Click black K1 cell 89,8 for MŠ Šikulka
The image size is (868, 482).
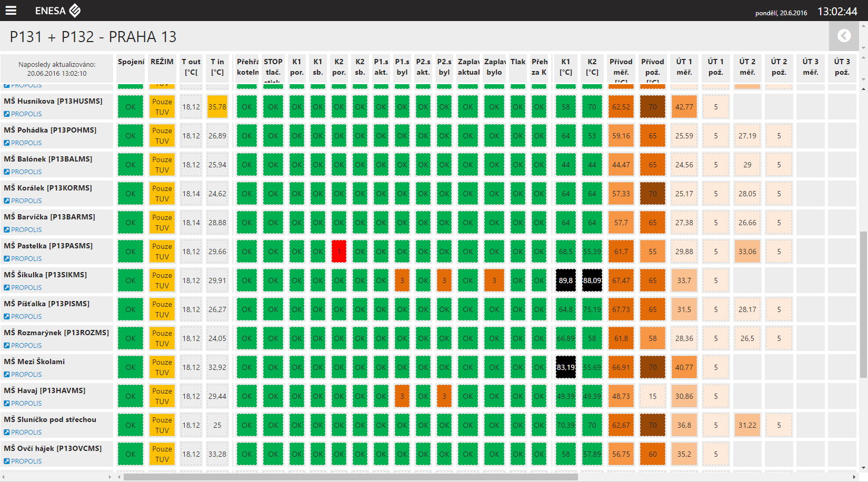point(566,280)
